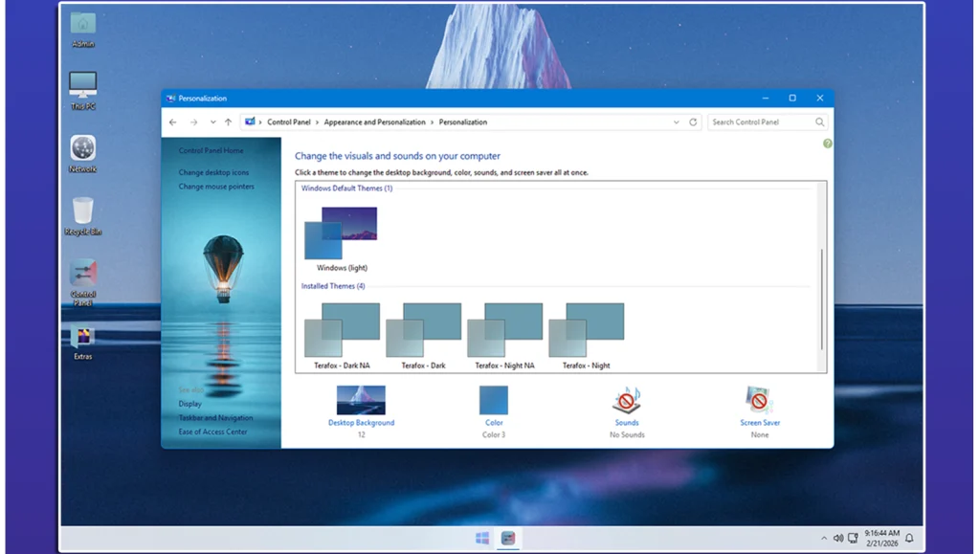Open the Color swatch setting

[494, 400]
